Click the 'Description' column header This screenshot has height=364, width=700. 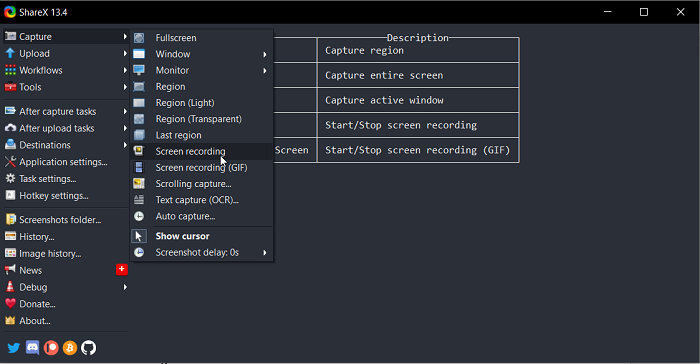[x=418, y=38]
